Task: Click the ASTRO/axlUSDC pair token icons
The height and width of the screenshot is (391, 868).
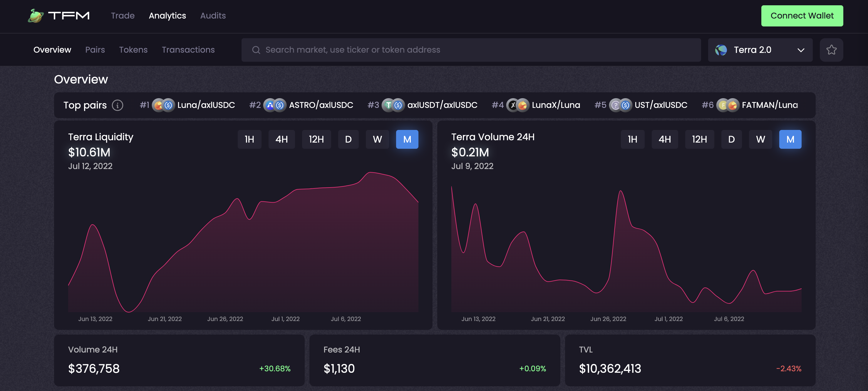Action: coord(275,105)
